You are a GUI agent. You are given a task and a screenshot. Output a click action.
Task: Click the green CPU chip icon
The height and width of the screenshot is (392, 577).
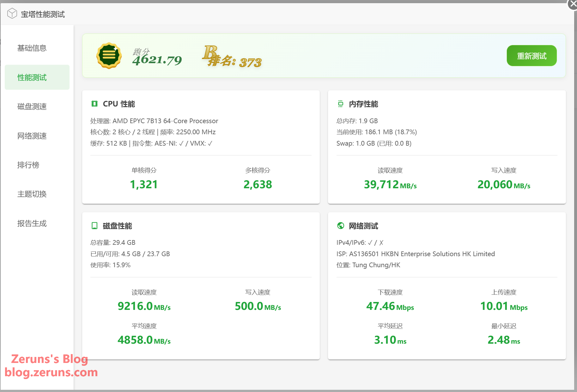point(94,104)
